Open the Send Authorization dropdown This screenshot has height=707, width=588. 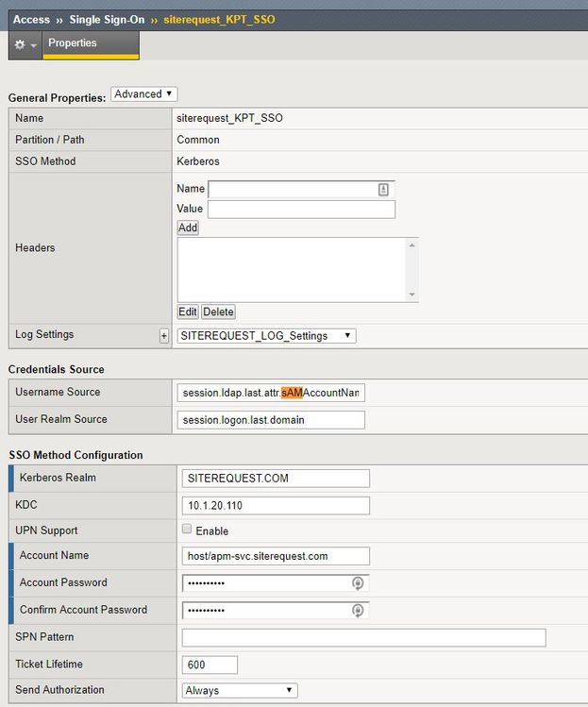[x=239, y=691]
